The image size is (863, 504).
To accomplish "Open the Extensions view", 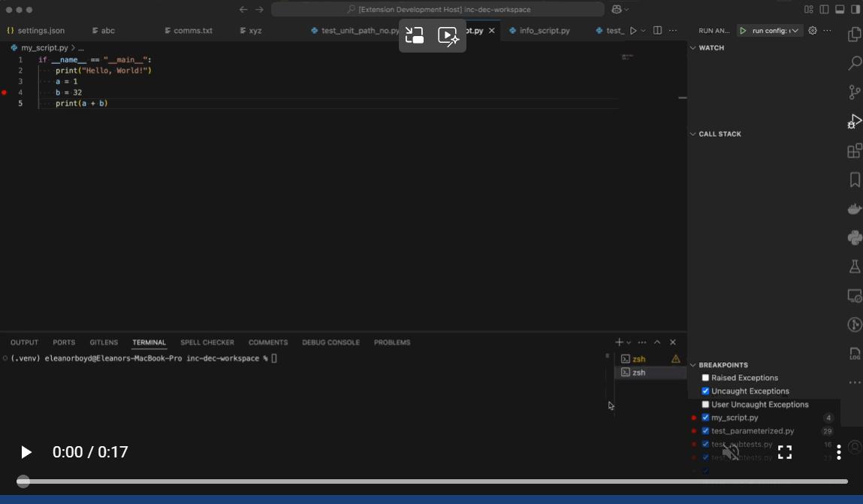I will [x=854, y=150].
